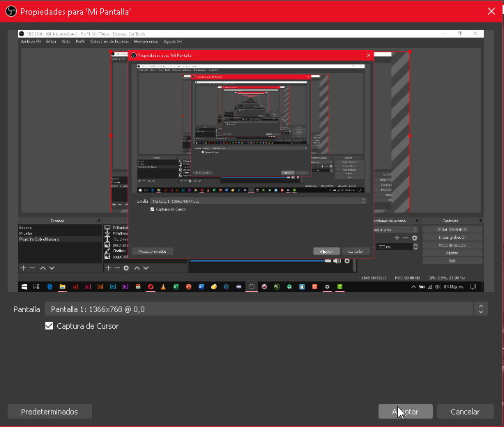Click the title text Propiedades para 'Mi Pantalla'
Image resolution: width=504 pixels, height=427 pixels.
75,12
